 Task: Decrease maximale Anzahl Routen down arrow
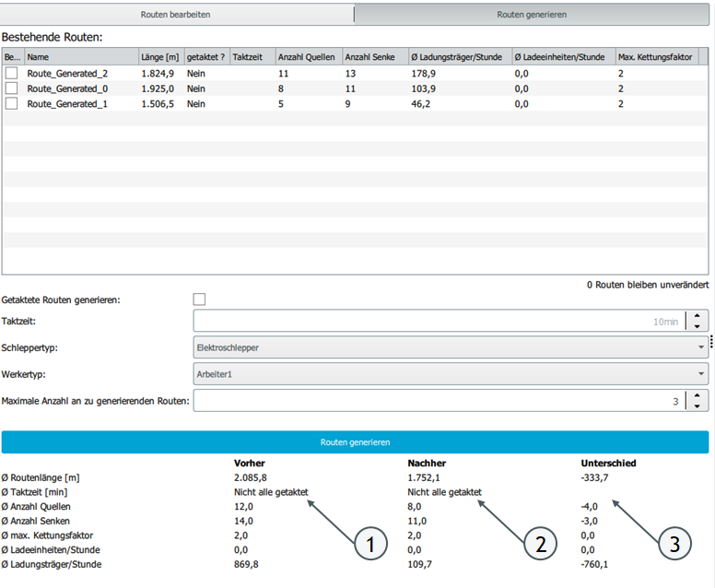[697, 406]
